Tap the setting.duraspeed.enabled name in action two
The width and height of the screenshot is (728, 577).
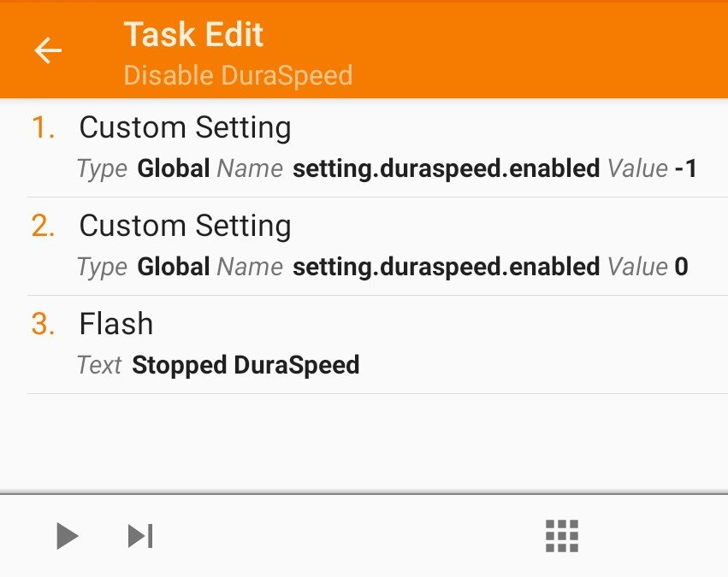tap(447, 266)
